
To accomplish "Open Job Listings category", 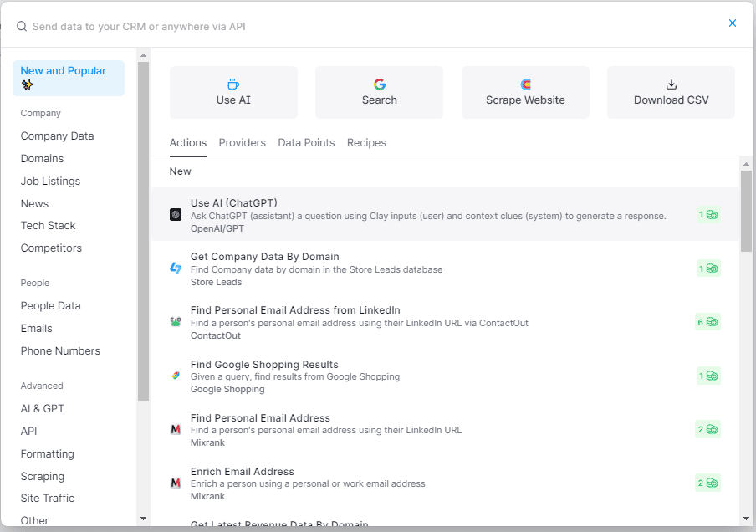I will tap(50, 182).
